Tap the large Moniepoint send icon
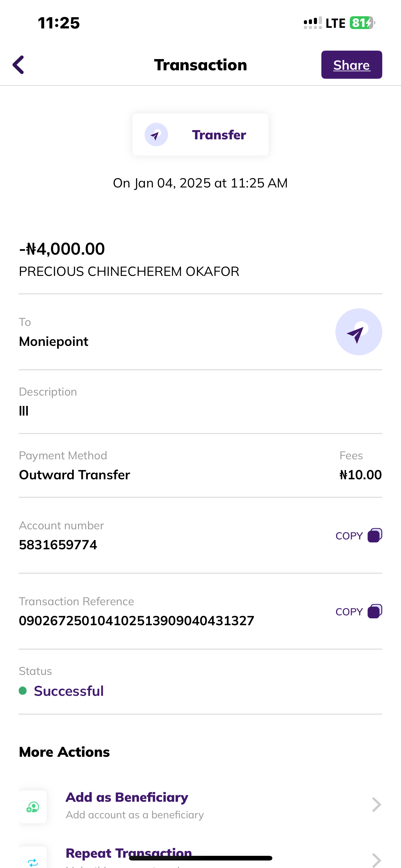The image size is (401, 868). (359, 332)
